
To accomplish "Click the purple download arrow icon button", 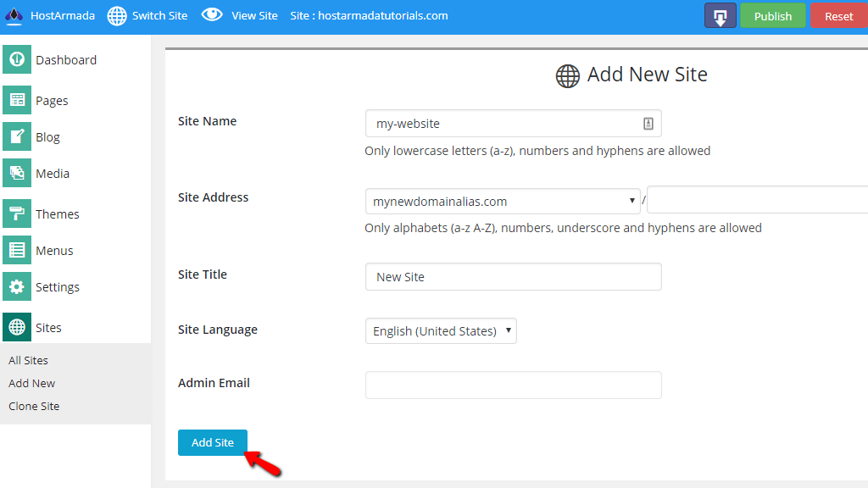I will 721,16.
